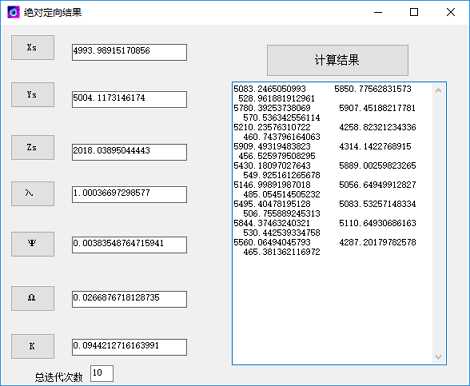Click the 总迭代次数 label

[x=59, y=377]
